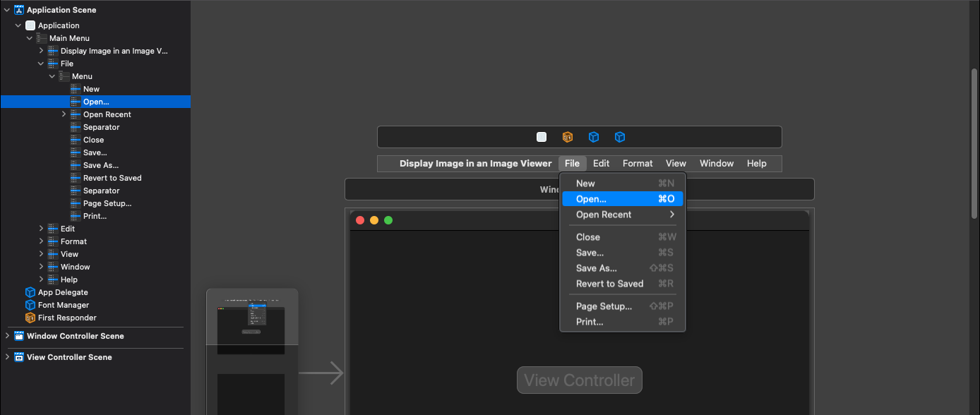Open the Help menu on the canvas menu bar
The height and width of the screenshot is (415, 980).
pos(756,163)
